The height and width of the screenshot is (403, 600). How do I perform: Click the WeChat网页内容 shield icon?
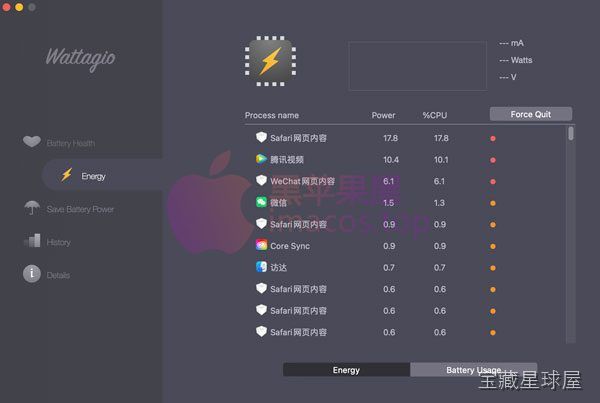261,180
